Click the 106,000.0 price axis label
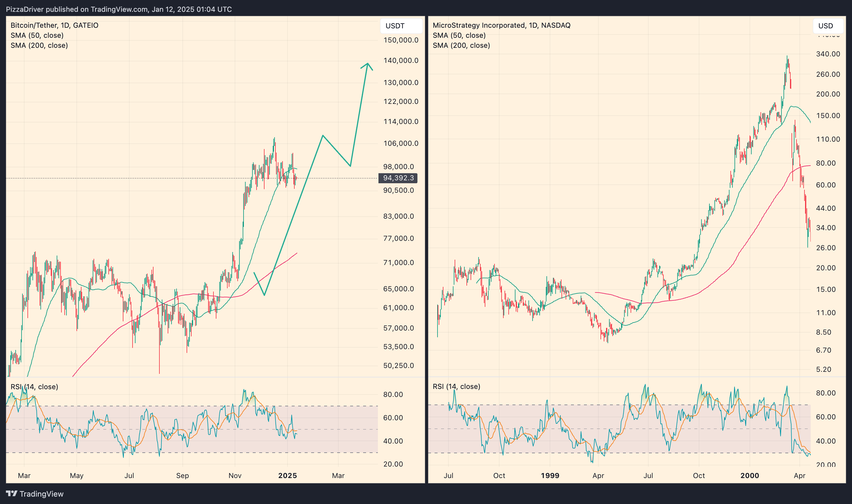Image resolution: width=852 pixels, height=504 pixels. (401, 143)
